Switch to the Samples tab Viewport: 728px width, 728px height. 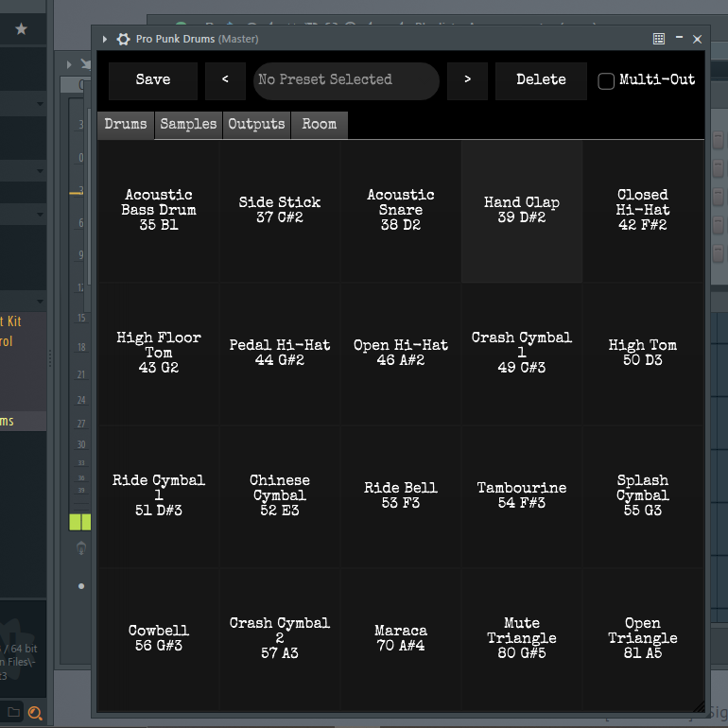pos(188,125)
